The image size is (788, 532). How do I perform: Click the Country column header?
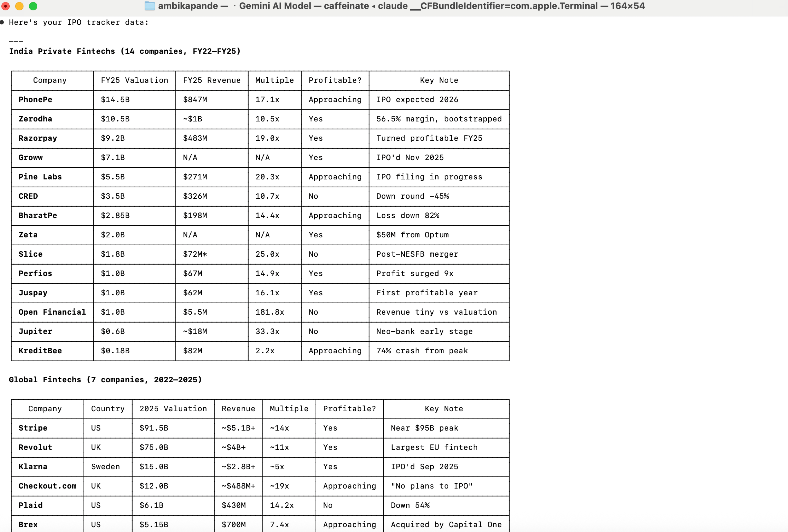coord(108,409)
